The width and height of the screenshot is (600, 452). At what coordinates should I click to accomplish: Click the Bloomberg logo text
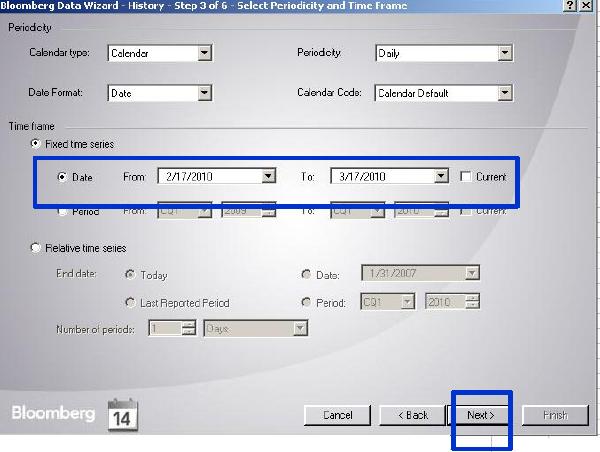(x=53, y=414)
